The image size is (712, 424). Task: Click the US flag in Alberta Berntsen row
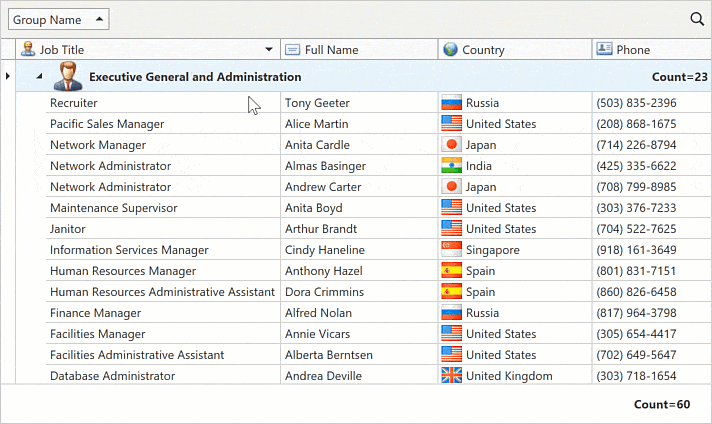click(451, 355)
